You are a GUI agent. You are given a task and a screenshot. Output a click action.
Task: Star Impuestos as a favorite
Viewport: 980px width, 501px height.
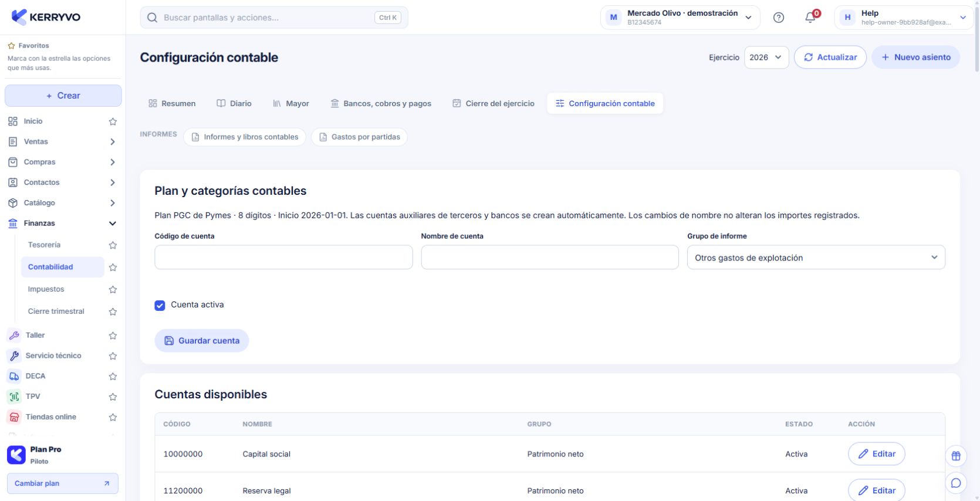[x=113, y=289]
